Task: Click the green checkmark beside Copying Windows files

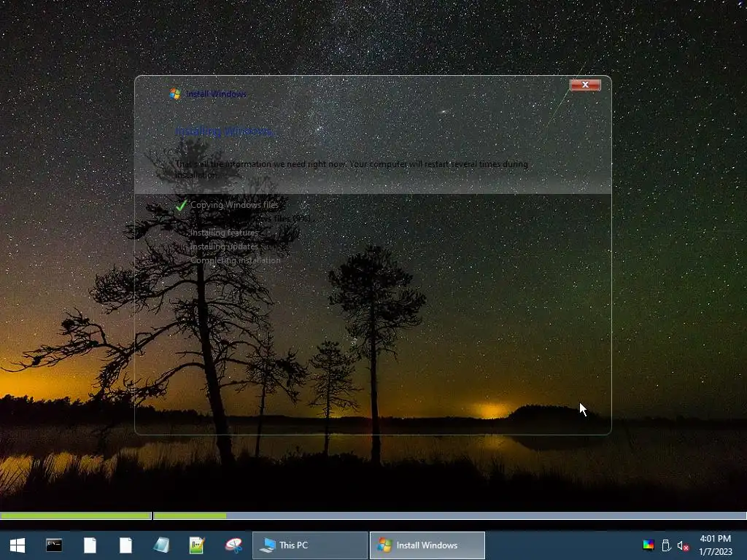Action: click(181, 205)
